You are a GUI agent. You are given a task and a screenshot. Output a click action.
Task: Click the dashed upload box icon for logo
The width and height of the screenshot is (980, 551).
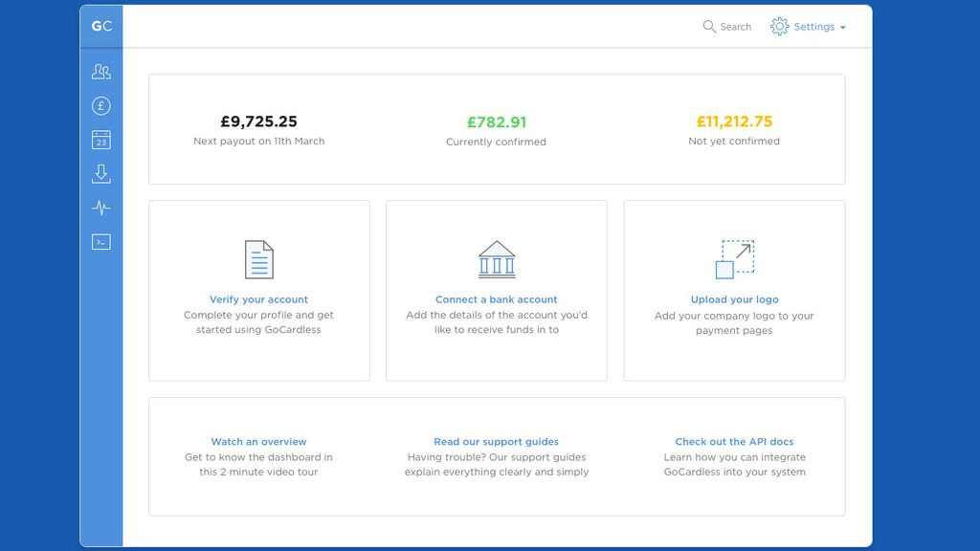pyautogui.click(x=734, y=256)
